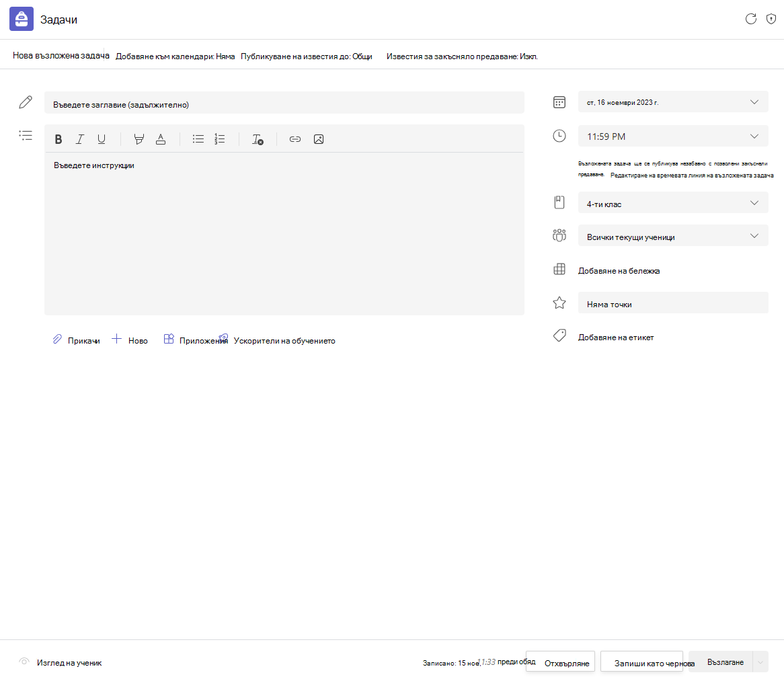Screen dimensions: 784x677
Task: Open Известия за закъсняло предаване: Изкл. setting
Action: point(462,56)
